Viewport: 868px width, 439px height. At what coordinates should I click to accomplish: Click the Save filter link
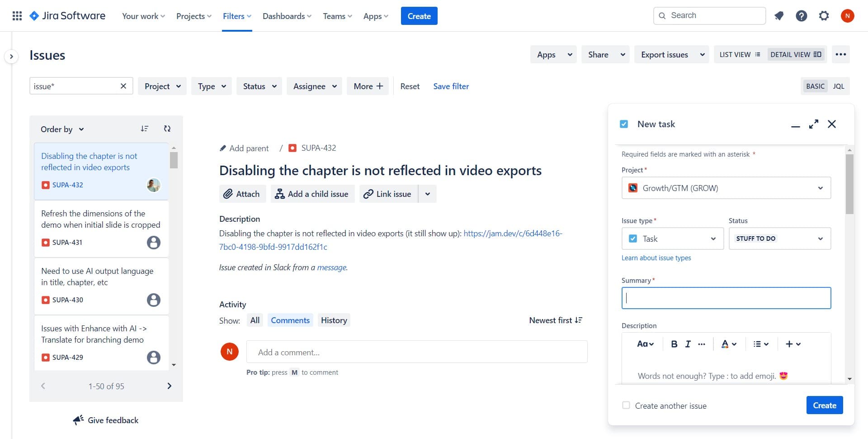(451, 86)
